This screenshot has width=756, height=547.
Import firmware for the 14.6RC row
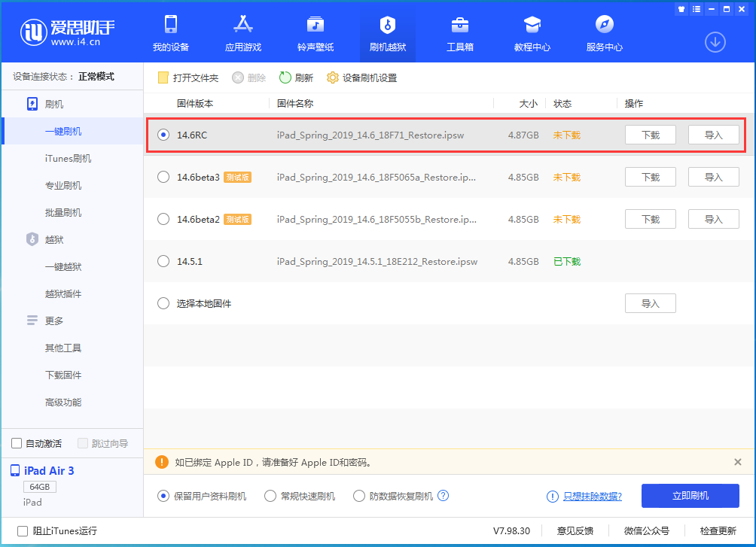tap(714, 135)
